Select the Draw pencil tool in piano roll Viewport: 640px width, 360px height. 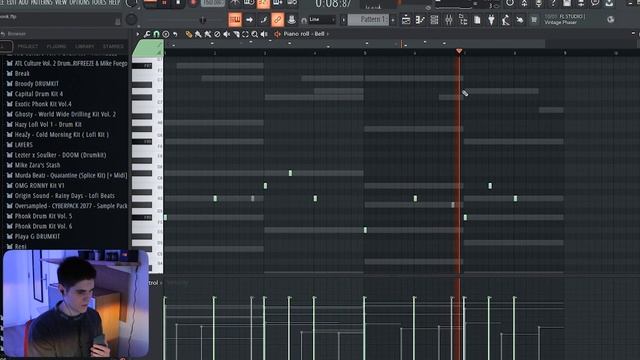[188, 34]
